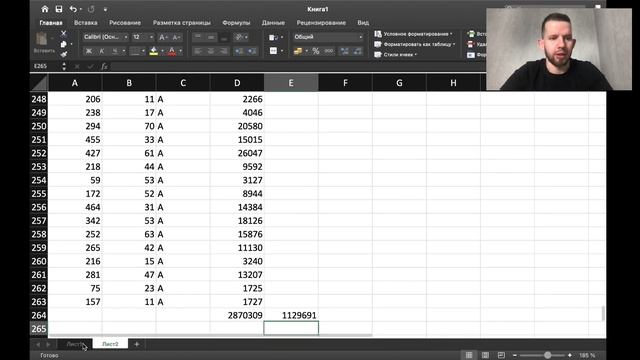Decrease the cell indent
640x360 pixels.
click(x=239, y=51)
